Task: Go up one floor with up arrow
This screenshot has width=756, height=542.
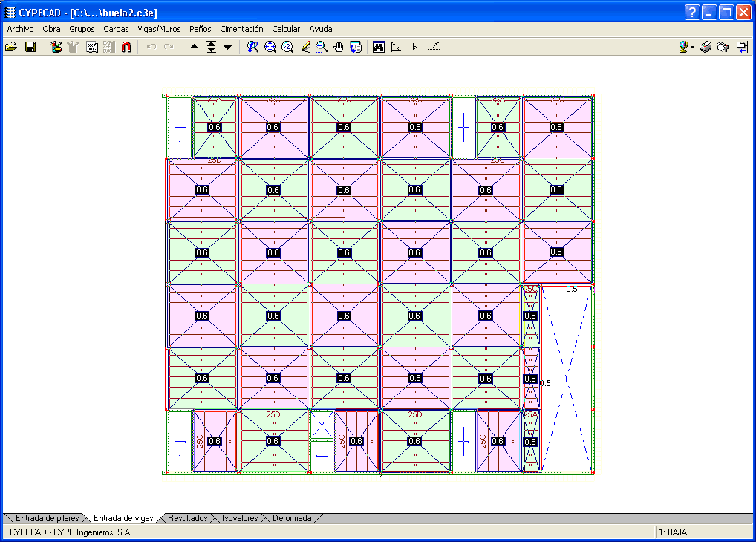Action: (195, 47)
